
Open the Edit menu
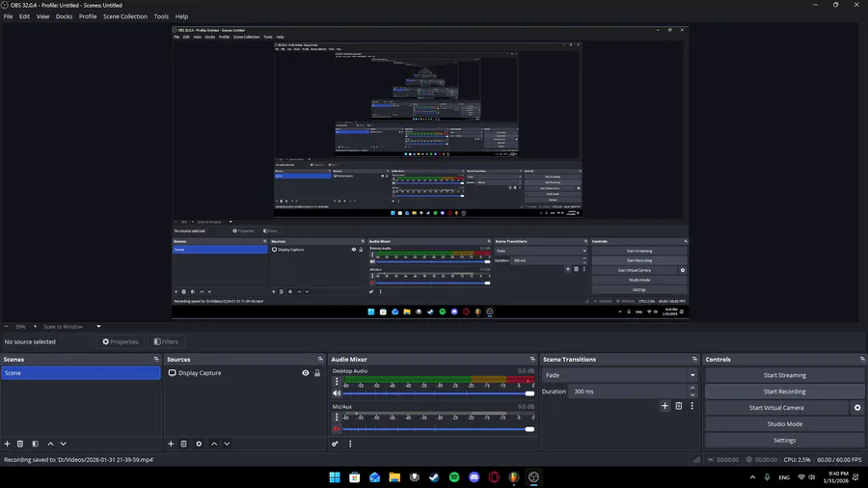point(24,16)
